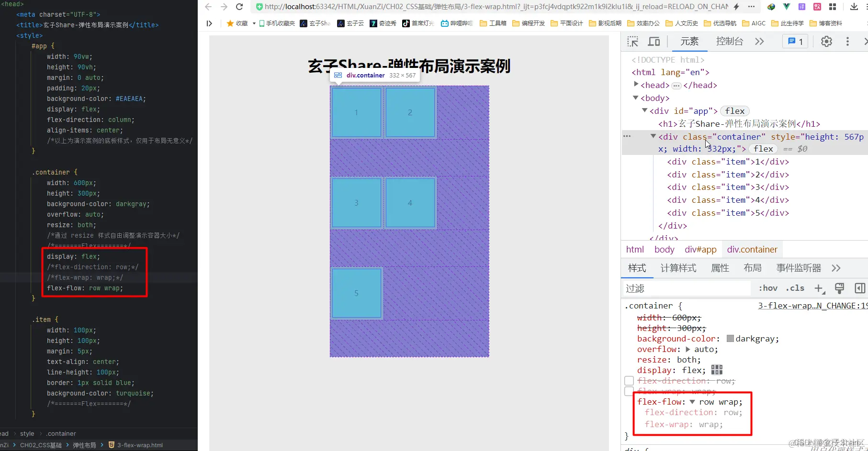Reload the current page
The image size is (868, 451).
pos(239,7)
